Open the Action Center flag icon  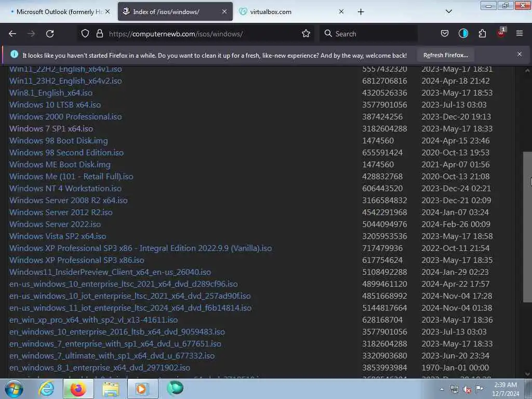[479, 389]
